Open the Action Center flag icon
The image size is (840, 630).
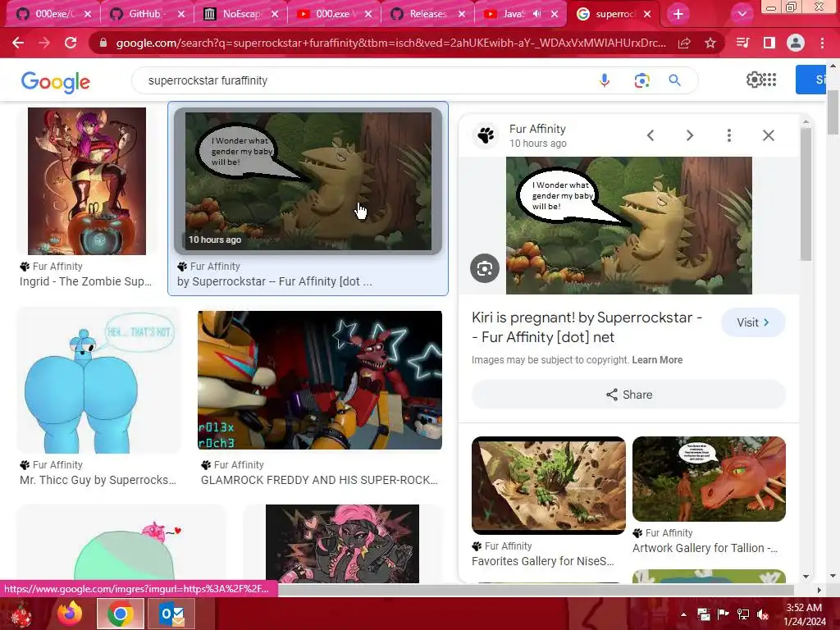(723, 614)
